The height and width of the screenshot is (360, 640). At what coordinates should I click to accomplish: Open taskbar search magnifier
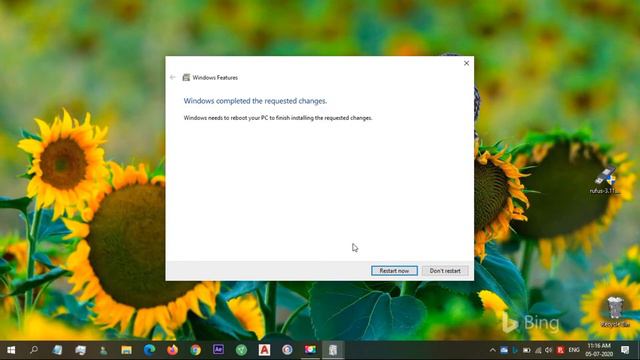pos(34,350)
